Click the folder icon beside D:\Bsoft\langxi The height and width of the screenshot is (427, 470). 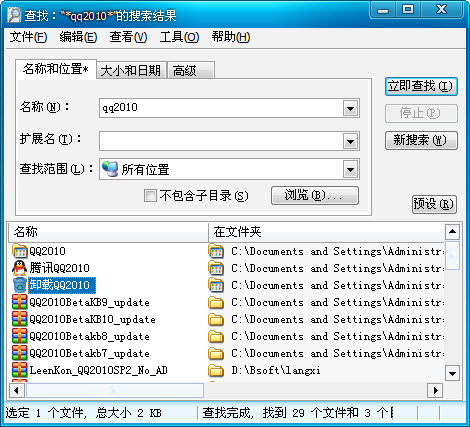click(x=216, y=370)
